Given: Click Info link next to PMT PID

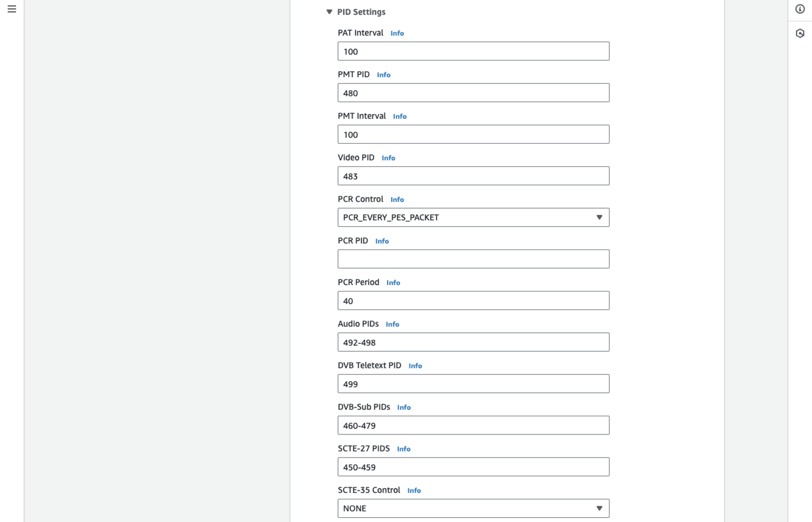Looking at the screenshot, I should (x=383, y=75).
